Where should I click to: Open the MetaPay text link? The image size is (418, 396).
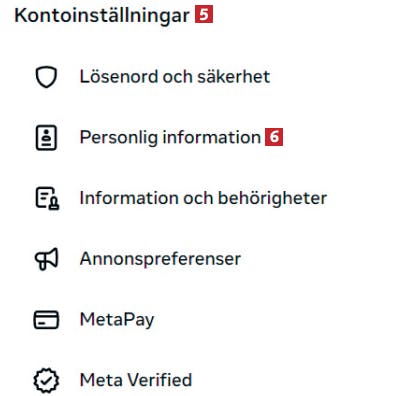click(117, 320)
